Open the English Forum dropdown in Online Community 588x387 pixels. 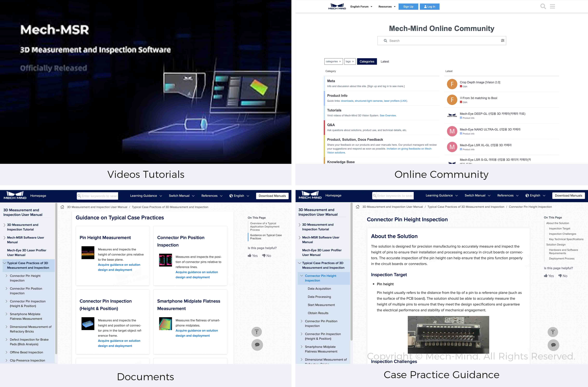361,7
